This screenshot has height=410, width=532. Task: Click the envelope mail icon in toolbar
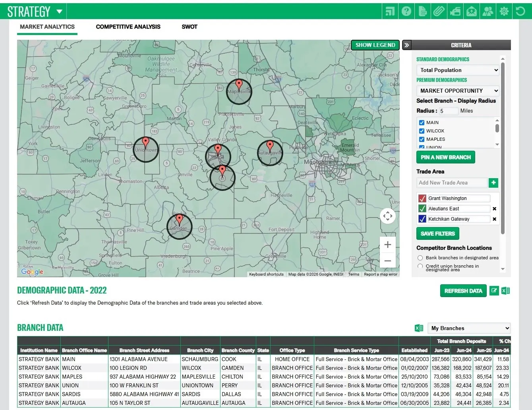point(472,11)
